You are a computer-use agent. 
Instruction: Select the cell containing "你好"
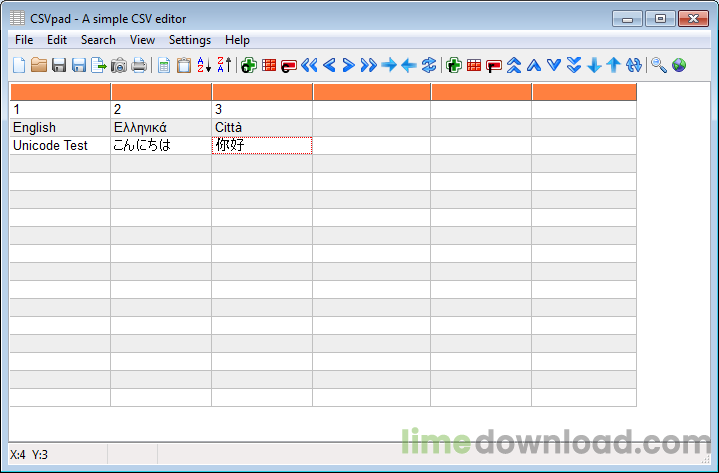coord(262,145)
